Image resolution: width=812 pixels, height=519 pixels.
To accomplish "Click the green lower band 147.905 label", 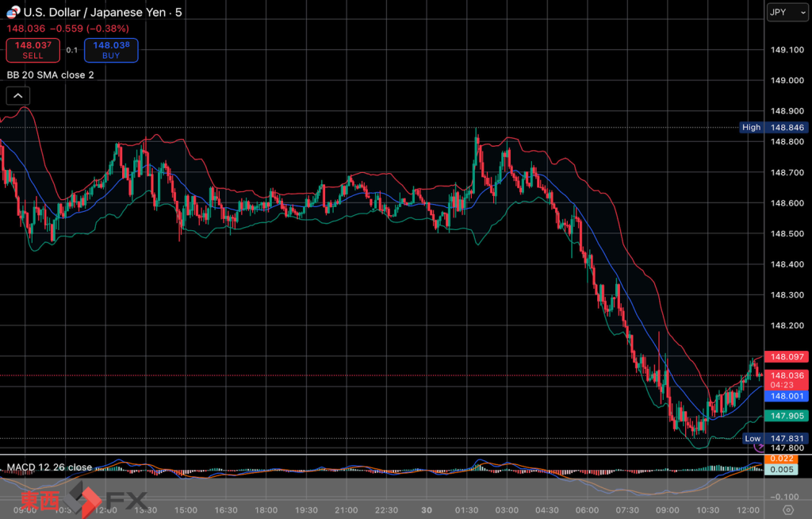I will click(787, 415).
